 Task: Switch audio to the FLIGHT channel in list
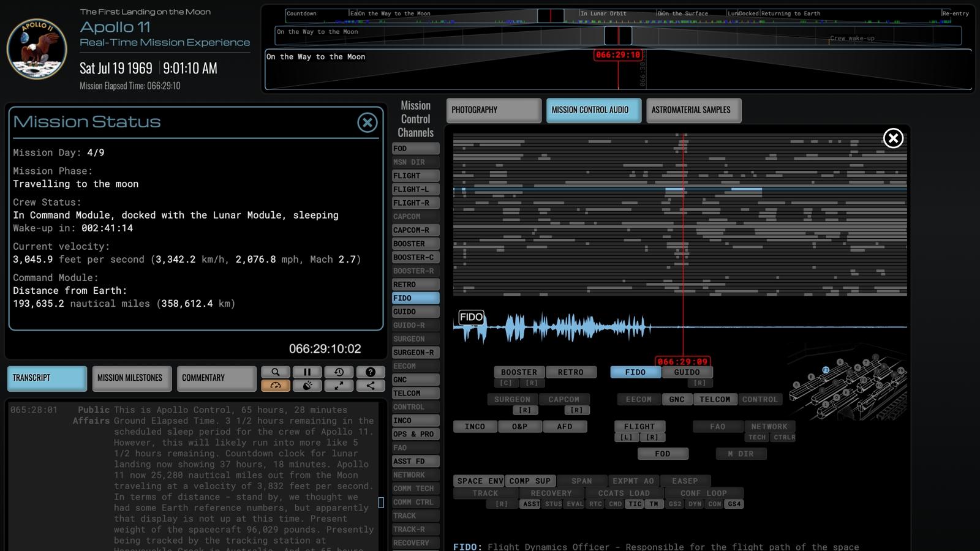click(416, 176)
